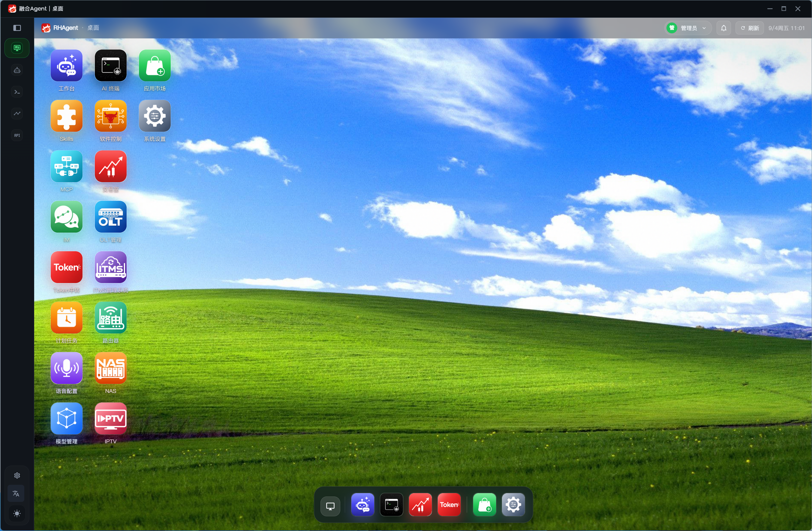Switch language using the sidebar translate icon
Image resolution: width=812 pixels, height=531 pixels.
pos(16,493)
